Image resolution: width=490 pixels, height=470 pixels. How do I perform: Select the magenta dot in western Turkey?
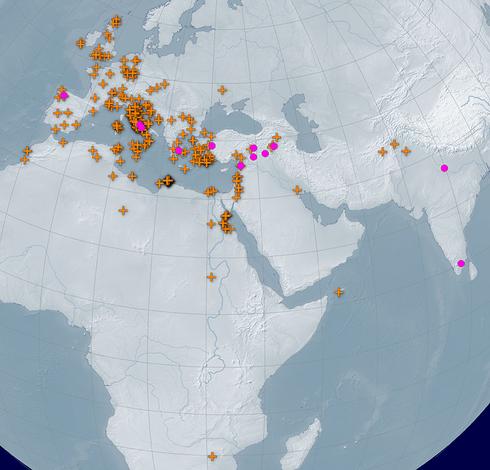[x=211, y=146]
